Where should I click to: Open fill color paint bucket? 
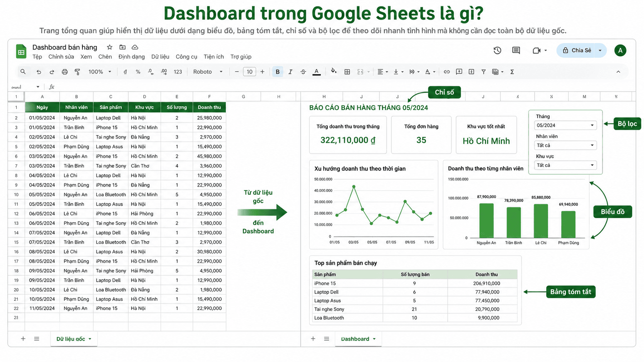click(334, 71)
